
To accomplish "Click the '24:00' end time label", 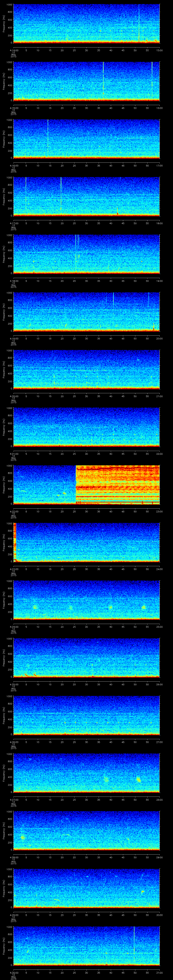I will [x=159, y=569].
